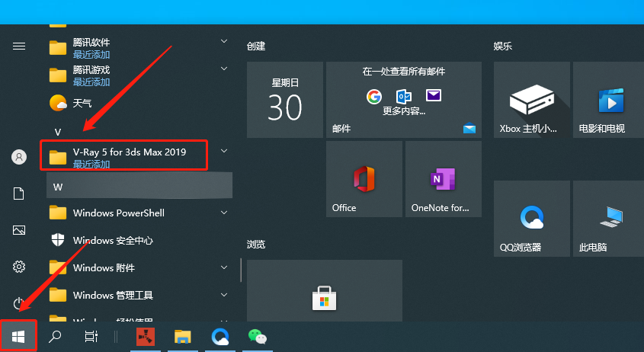
Task: Expand the 腾讯软件 folder chevron
Action: tap(224, 41)
